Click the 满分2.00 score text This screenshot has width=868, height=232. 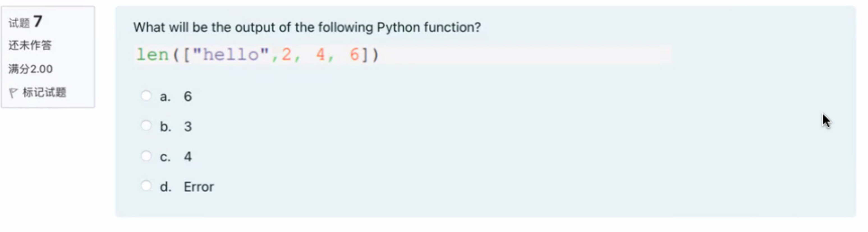coord(30,69)
